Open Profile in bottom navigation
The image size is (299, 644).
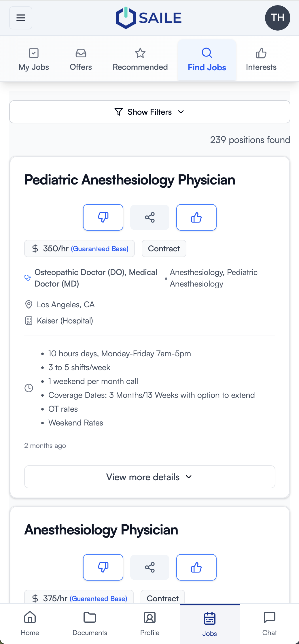click(150, 624)
